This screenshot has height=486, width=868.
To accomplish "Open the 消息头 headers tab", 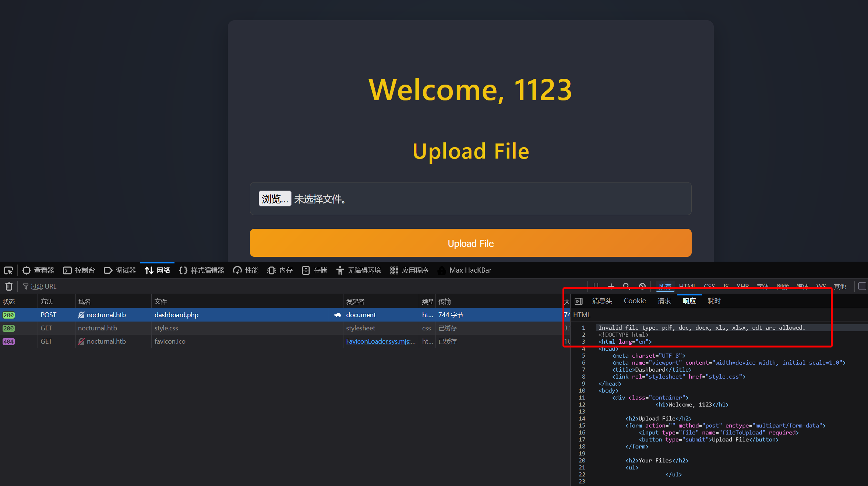I will coord(602,301).
